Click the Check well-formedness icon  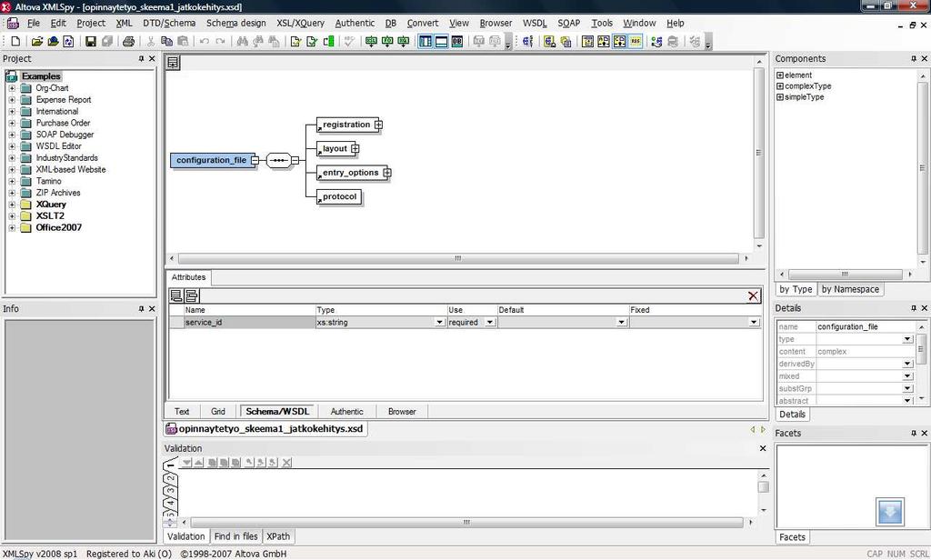pyautogui.click(x=295, y=42)
